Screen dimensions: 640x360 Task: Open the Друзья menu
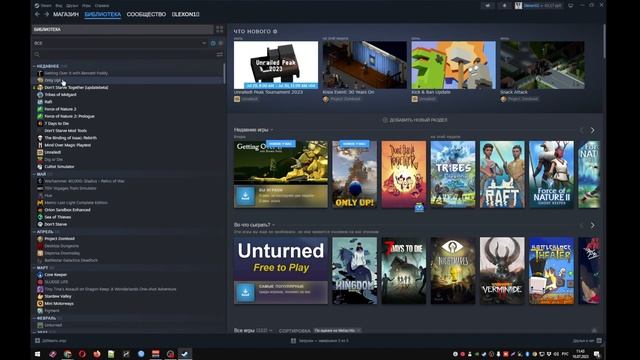coord(72,6)
